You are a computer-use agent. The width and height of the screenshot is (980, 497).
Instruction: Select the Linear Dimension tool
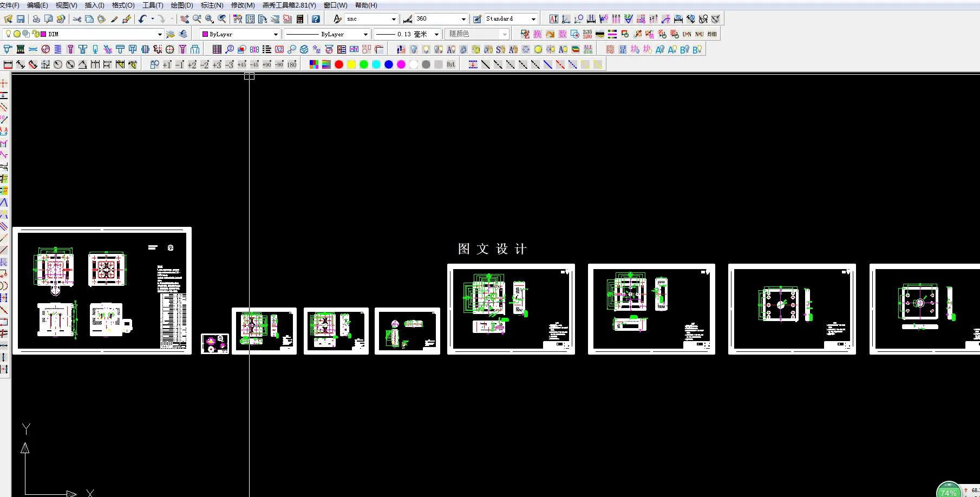pyautogui.click(x=8, y=64)
